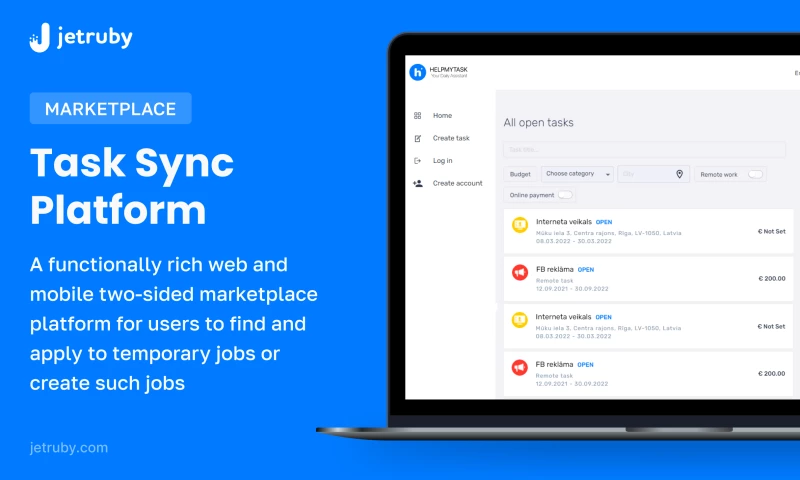Select Create task in sidebar
Image resolution: width=800 pixels, height=480 pixels.
[x=451, y=138]
